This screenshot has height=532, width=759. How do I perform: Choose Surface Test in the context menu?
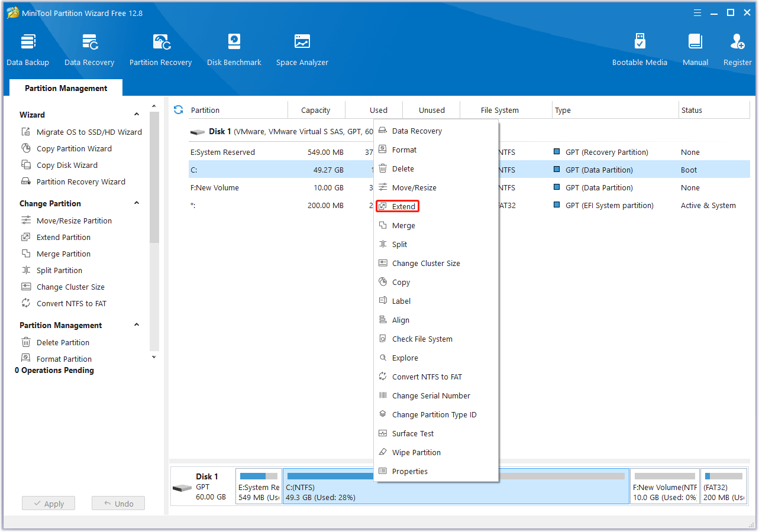412,433
